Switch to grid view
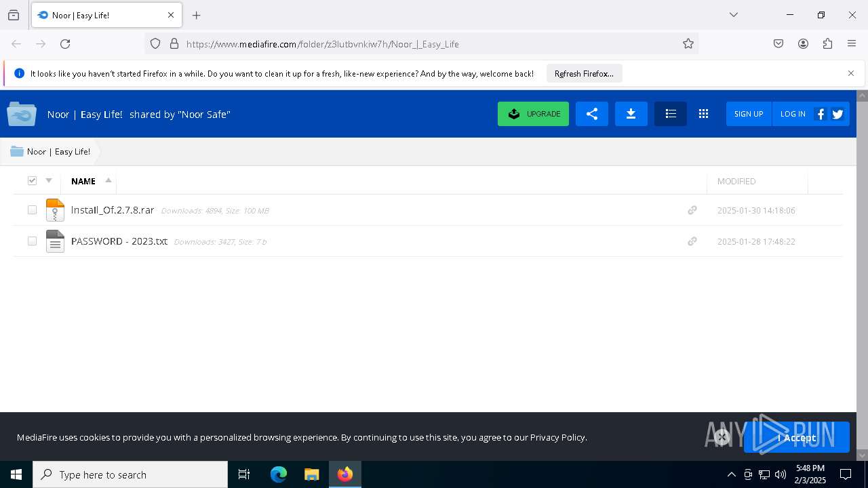 [704, 114]
